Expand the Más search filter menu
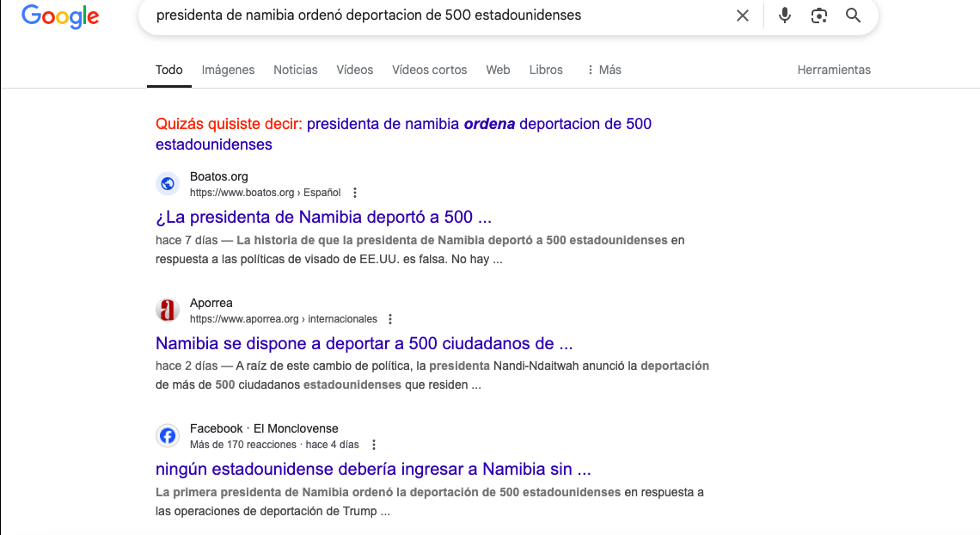Screen dimensions: 980x535 (x=603, y=70)
